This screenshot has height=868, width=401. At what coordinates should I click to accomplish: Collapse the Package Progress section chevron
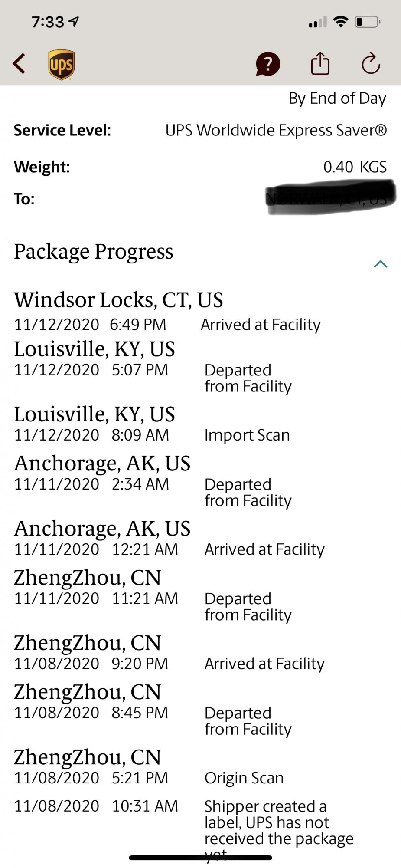click(x=380, y=264)
